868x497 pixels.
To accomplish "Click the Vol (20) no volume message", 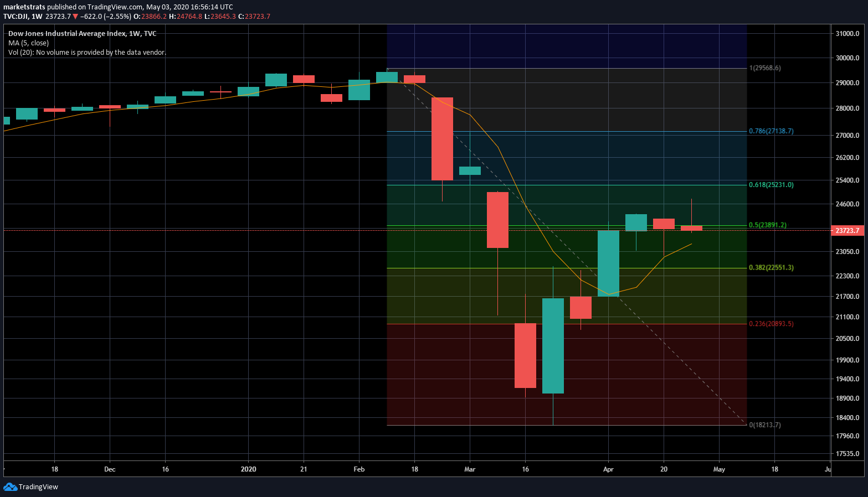I will 87,53.
